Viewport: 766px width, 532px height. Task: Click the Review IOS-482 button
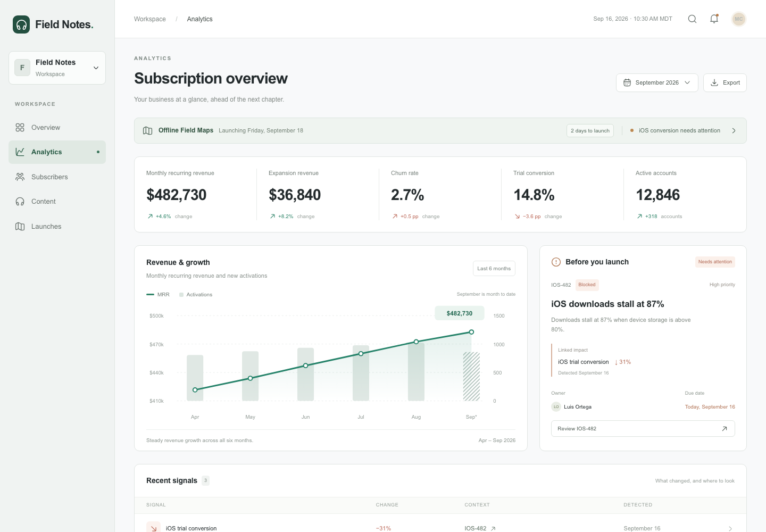[x=643, y=429]
